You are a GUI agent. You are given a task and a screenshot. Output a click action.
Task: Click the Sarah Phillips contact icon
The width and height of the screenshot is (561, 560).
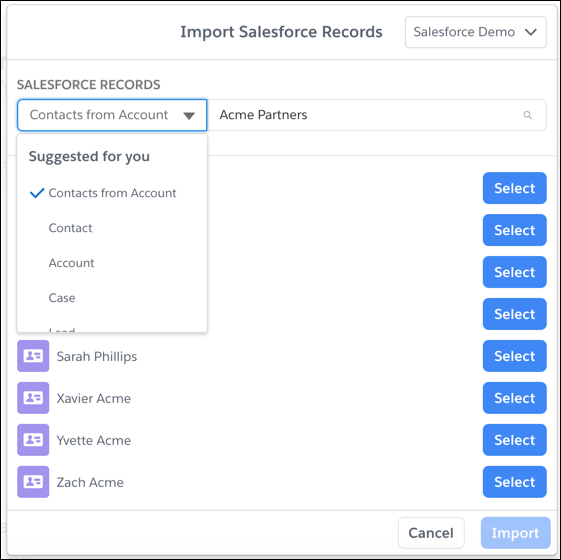click(x=33, y=356)
